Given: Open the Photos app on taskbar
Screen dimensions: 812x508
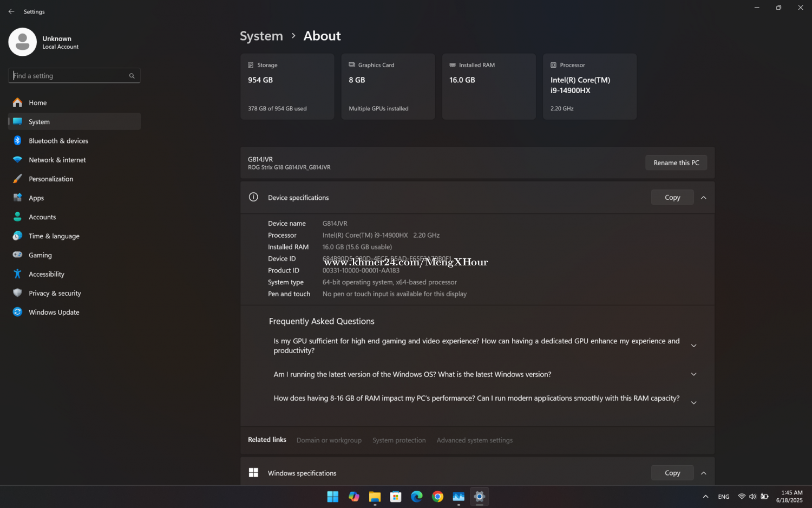Looking at the screenshot, I should 459,497.
